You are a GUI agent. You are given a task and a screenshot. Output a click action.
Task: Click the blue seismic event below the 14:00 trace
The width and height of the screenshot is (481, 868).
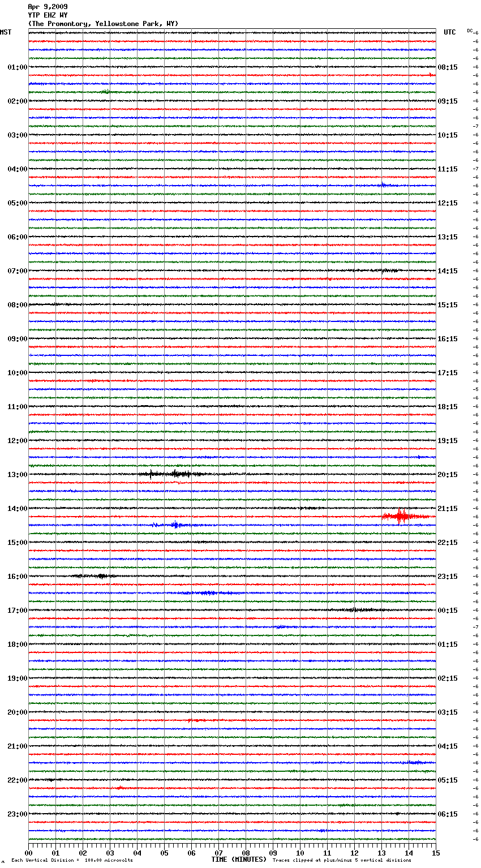(174, 525)
